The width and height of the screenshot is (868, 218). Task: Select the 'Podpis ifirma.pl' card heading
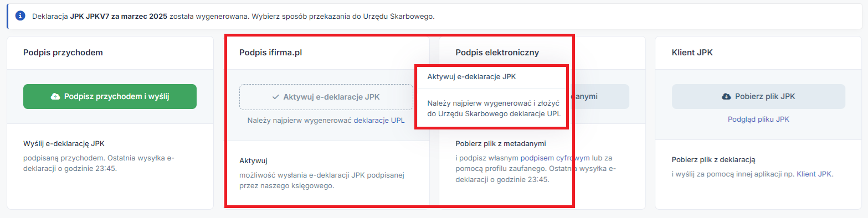click(271, 53)
